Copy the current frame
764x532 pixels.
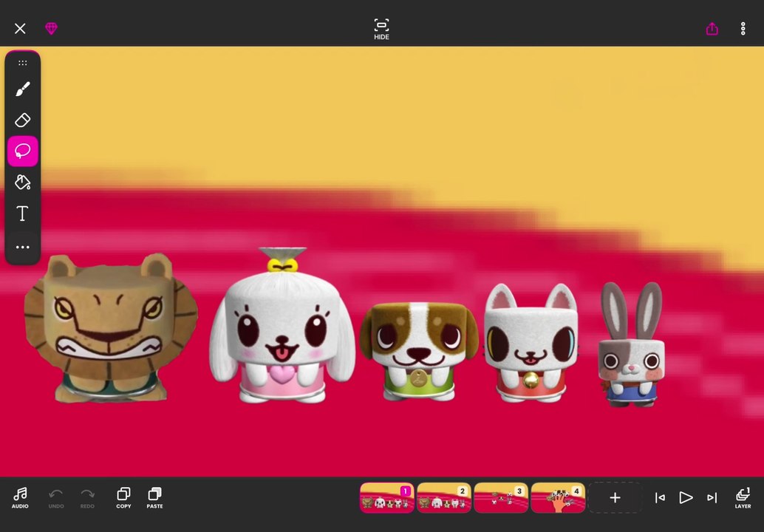(x=123, y=498)
